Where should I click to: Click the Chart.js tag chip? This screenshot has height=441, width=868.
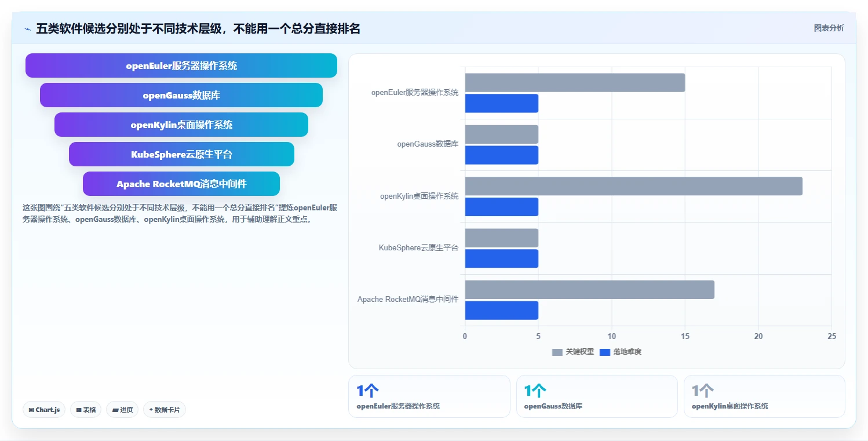[45, 410]
